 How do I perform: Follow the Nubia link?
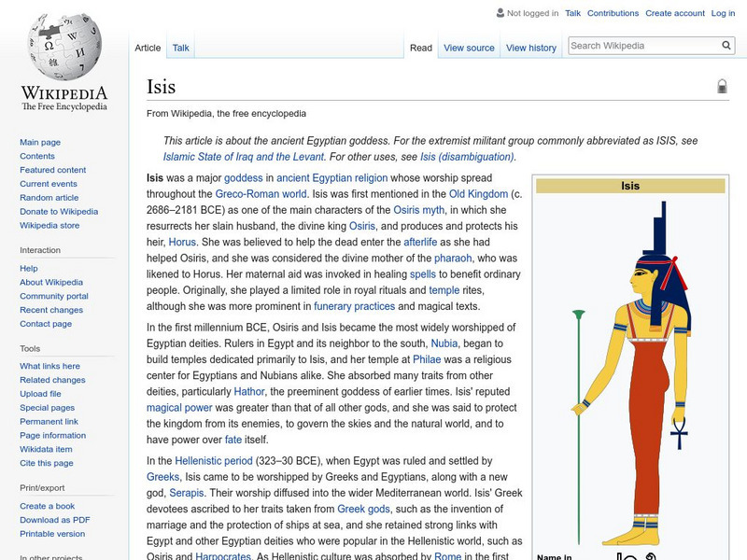[444, 343]
